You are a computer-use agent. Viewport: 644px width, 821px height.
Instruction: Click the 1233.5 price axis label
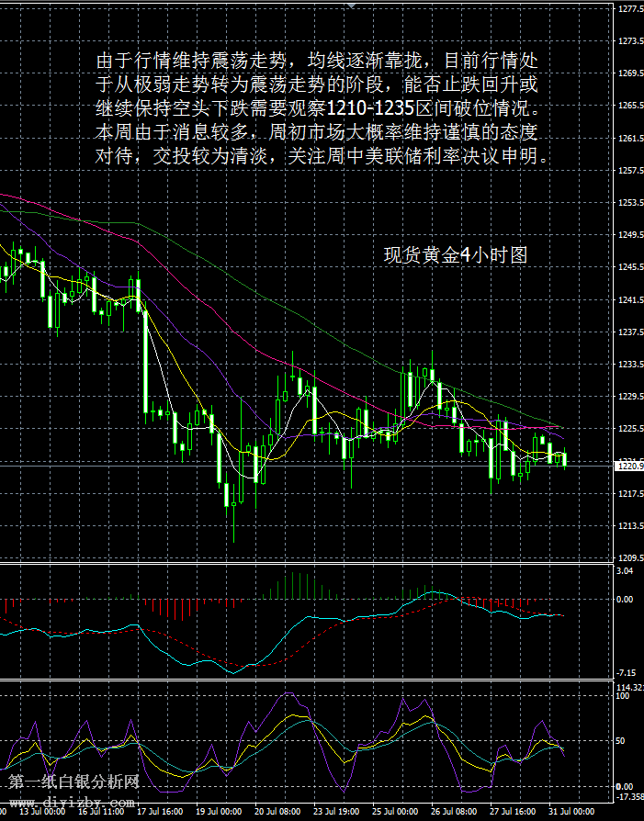(631, 365)
